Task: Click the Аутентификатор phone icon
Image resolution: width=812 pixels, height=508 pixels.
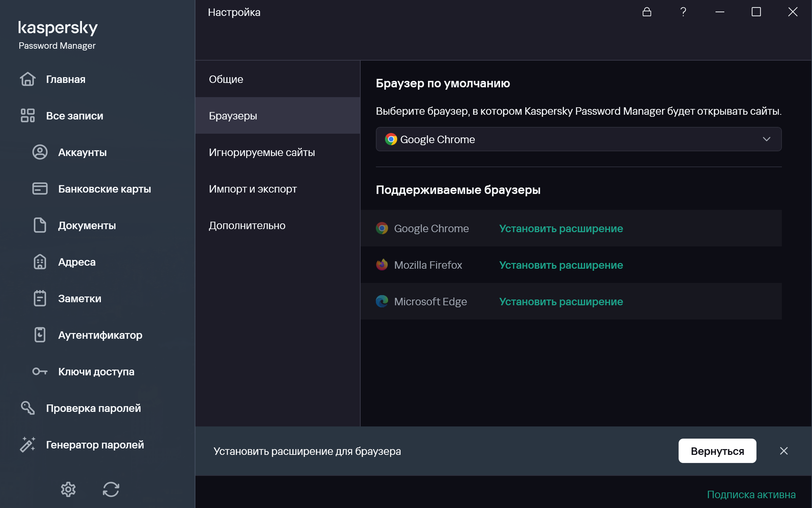Action: click(40, 335)
